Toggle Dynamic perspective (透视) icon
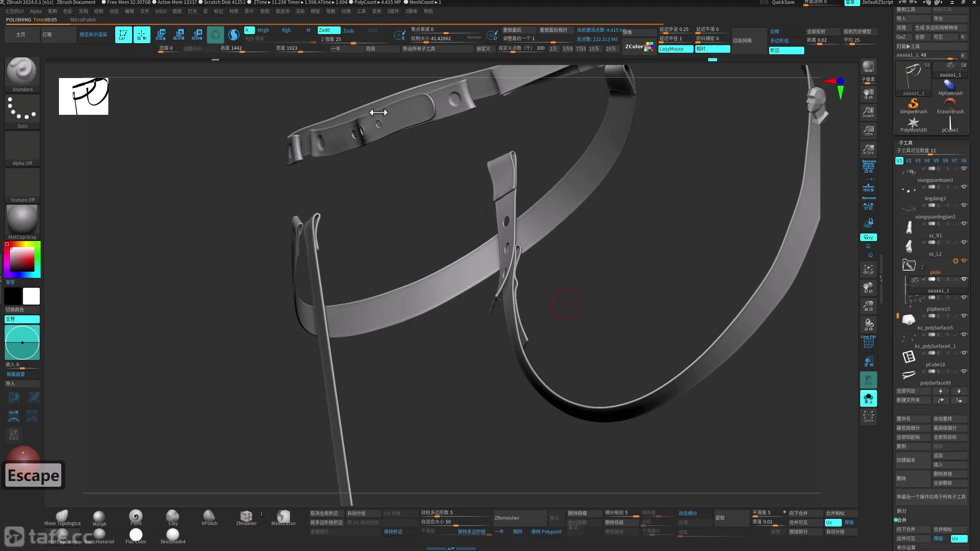980x551 pixels. click(869, 166)
